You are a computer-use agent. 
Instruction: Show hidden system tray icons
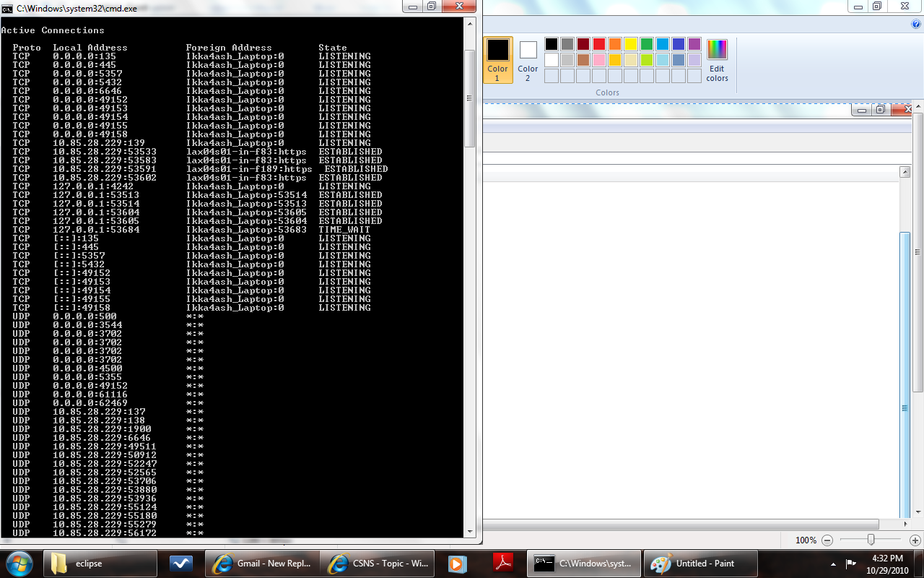(833, 564)
